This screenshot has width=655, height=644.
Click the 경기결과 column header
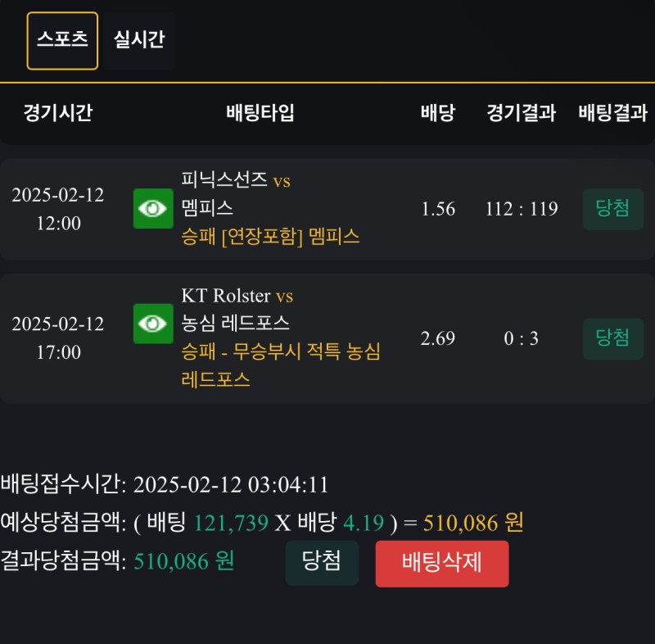[x=521, y=113]
